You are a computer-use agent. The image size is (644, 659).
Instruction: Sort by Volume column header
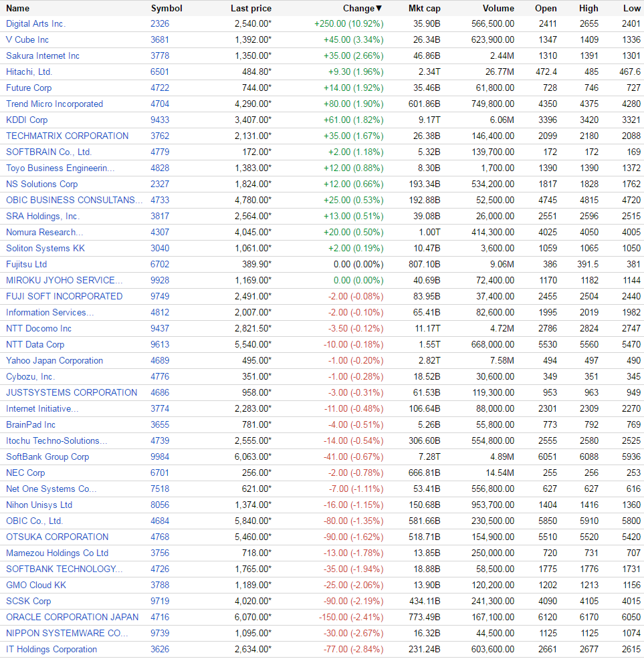498,8
